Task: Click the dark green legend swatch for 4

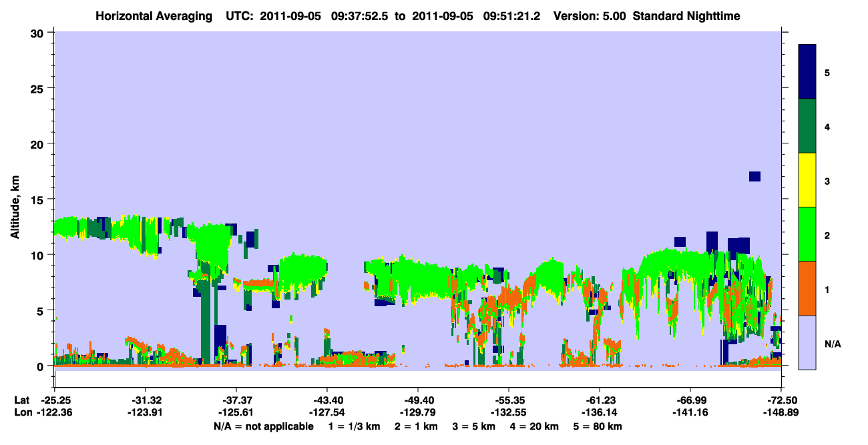Action: pos(807,126)
